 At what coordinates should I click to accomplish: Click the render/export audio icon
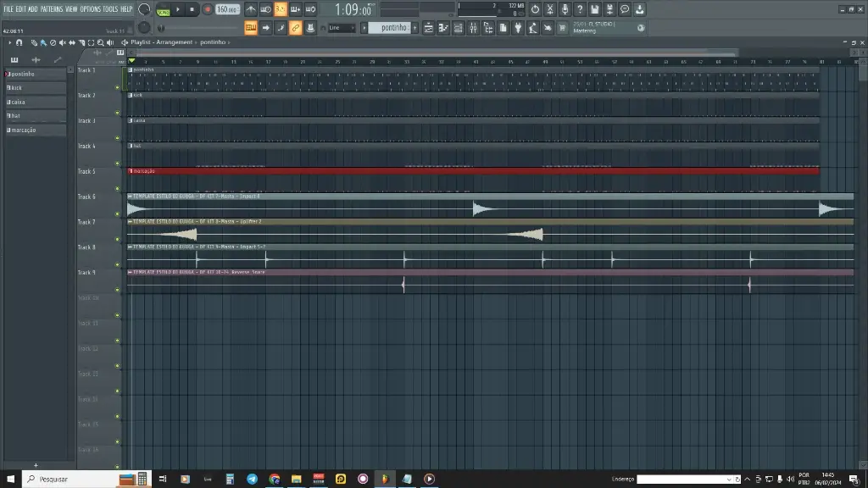[x=609, y=9]
